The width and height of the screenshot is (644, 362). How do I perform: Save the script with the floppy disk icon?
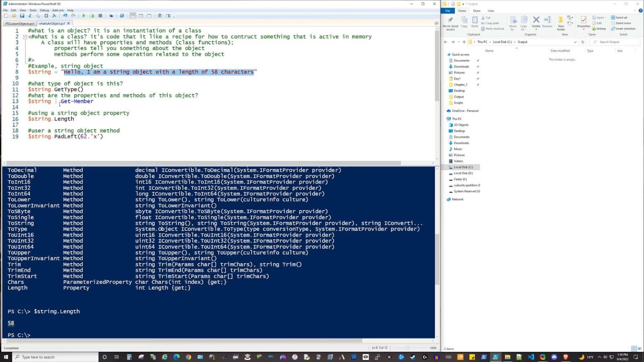pos(22,16)
